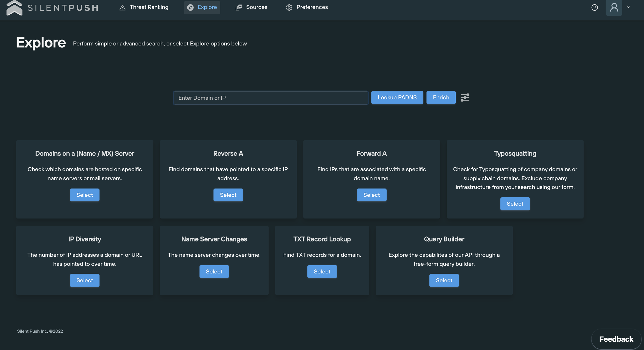644x350 pixels.
Task: Open the Sources menu item
Action: (251, 7)
